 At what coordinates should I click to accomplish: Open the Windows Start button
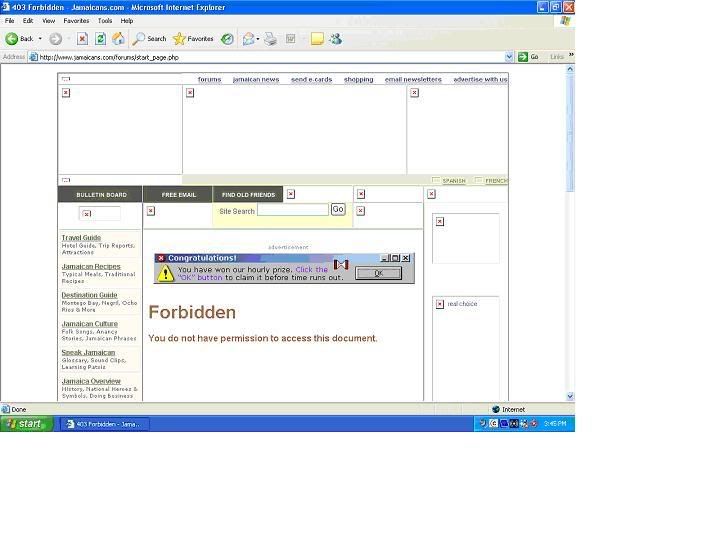[x=27, y=424]
